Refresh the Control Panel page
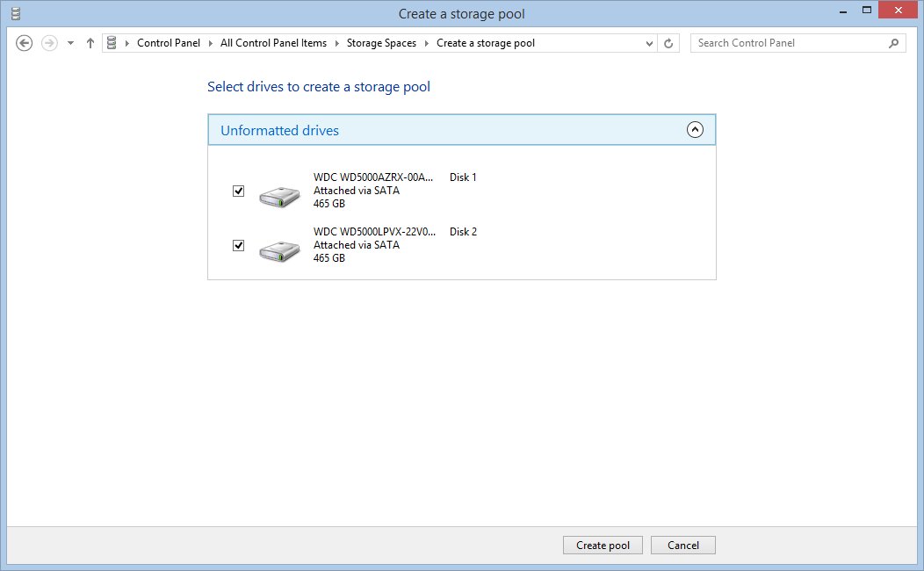Image resolution: width=924 pixels, height=571 pixels. pos(668,43)
